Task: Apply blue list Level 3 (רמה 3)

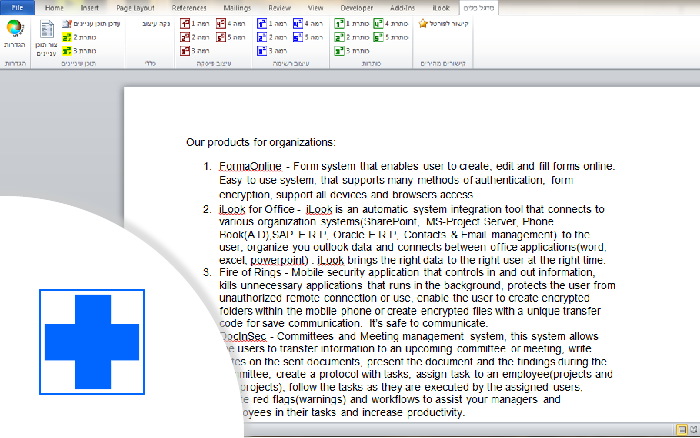Action: point(272,51)
